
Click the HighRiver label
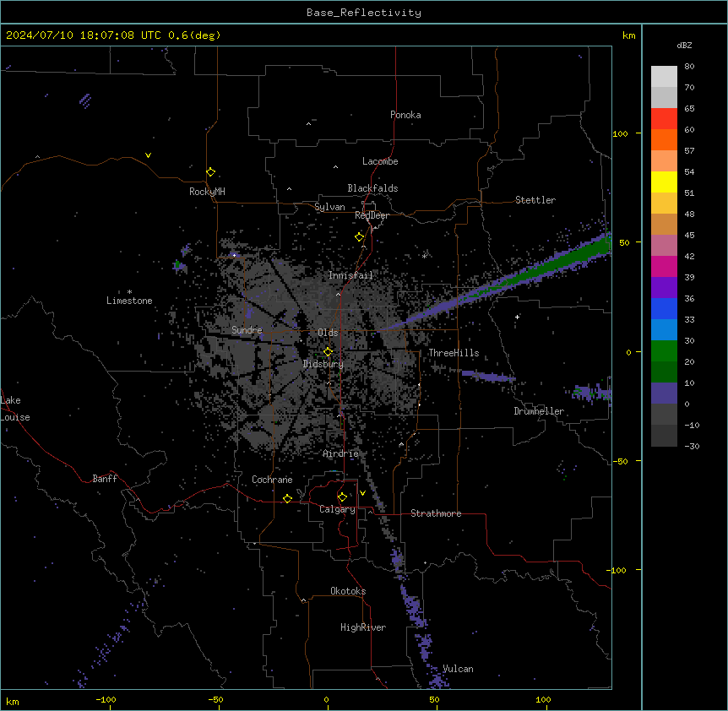tap(363, 627)
